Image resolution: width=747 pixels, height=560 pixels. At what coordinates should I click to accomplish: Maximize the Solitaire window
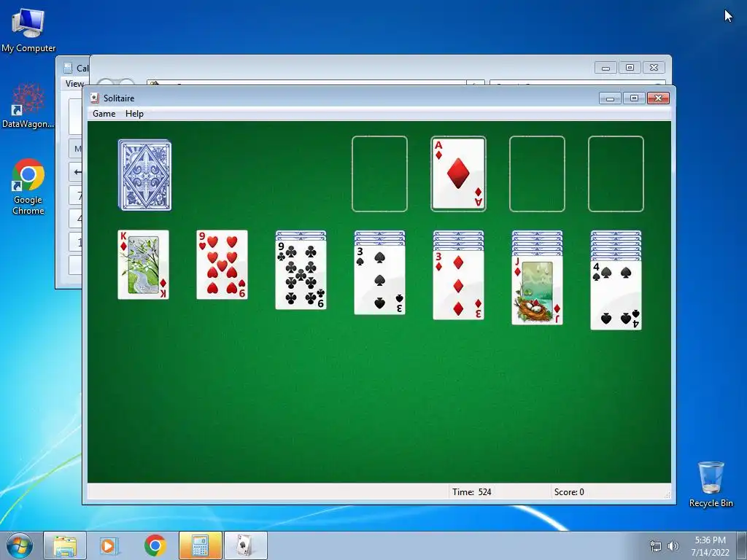click(x=634, y=98)
